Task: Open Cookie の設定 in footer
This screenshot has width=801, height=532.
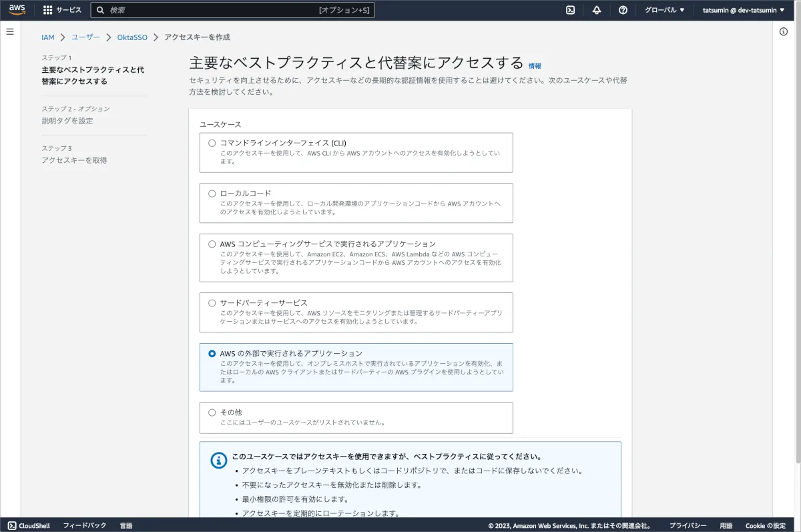Action: (765, 525)
